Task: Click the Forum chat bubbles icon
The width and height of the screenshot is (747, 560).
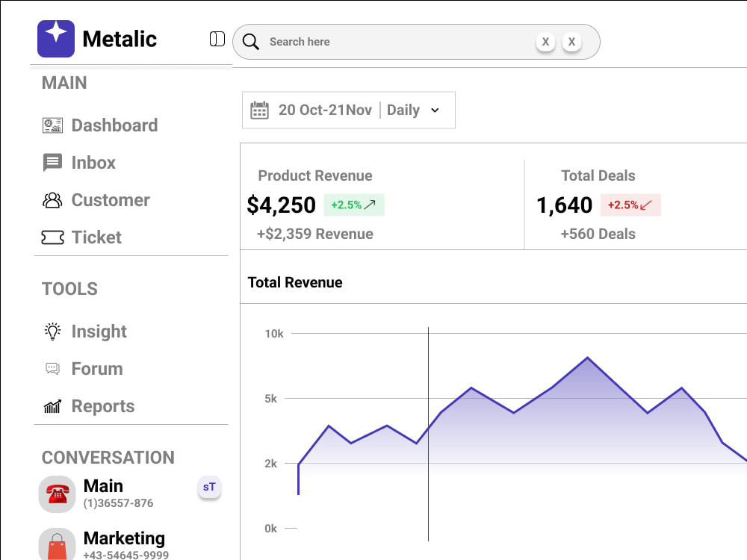Action: pos(52,369)
